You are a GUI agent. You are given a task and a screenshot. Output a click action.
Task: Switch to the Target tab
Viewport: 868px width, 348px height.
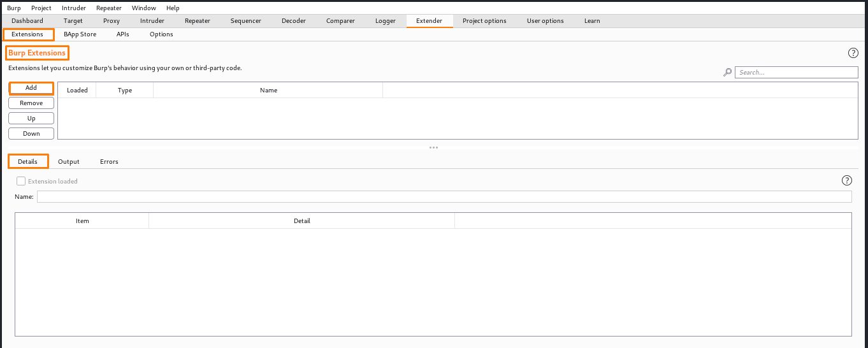click(73, 21)
